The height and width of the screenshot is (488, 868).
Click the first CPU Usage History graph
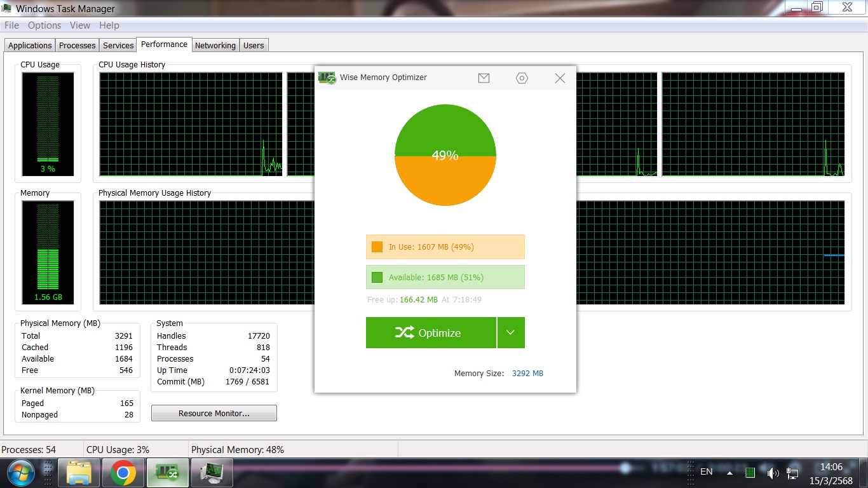click(x=191, y=124)
